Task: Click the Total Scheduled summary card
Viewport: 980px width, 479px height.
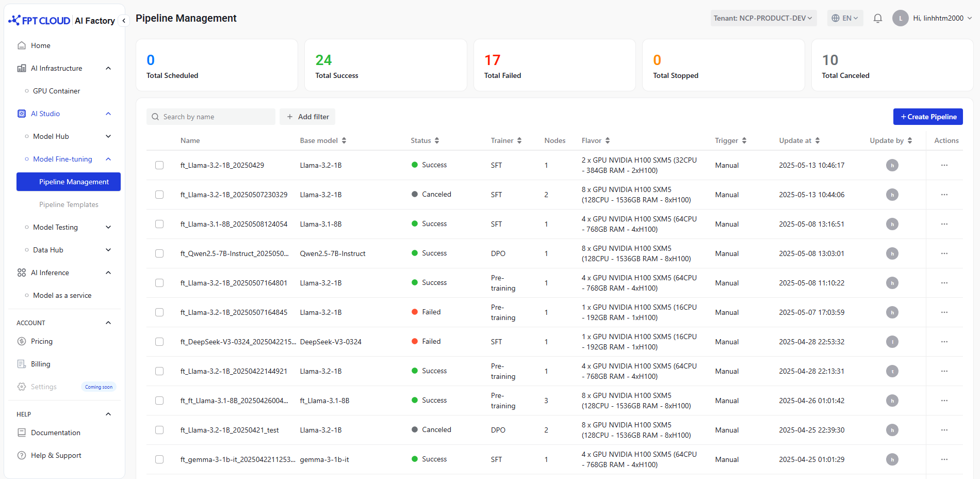Action: [217, 65]
